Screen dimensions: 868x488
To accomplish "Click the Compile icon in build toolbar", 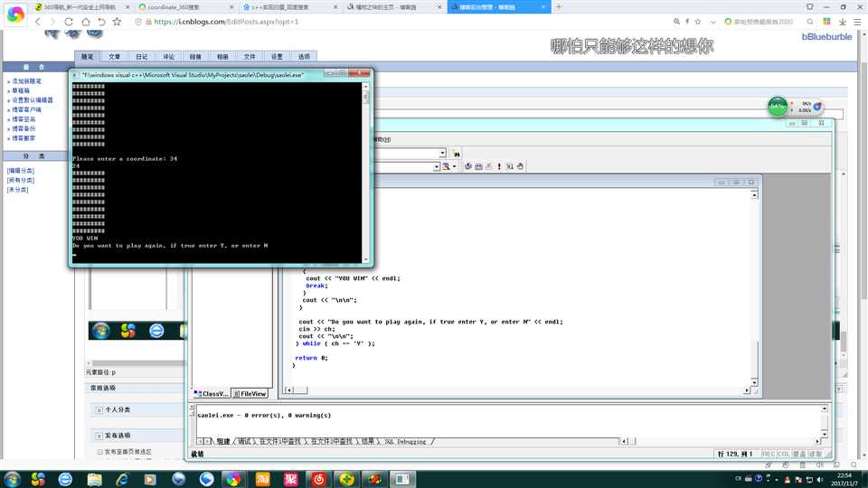I will [x=468, y=166].
